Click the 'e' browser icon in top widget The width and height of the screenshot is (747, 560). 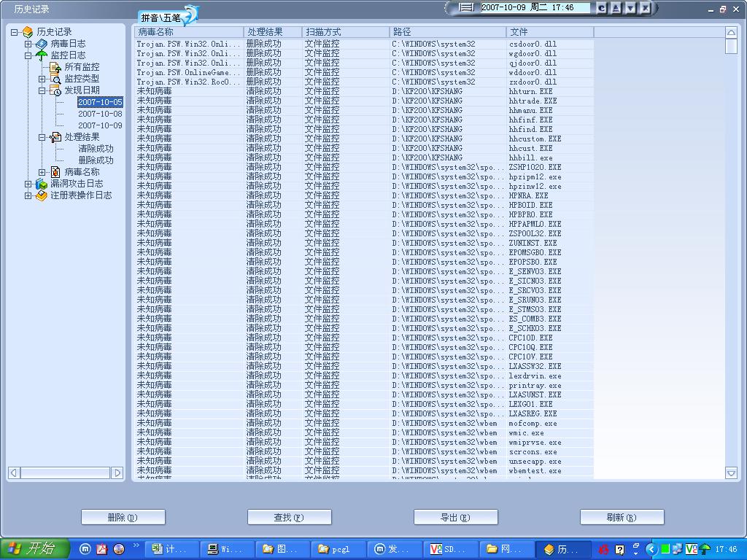tap(602, 8)
